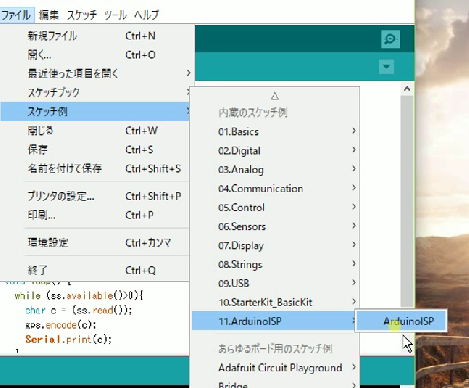Screen dimensions: 469x388
Task: Open the スケッチ menu
Action: (x=82, y=15)
